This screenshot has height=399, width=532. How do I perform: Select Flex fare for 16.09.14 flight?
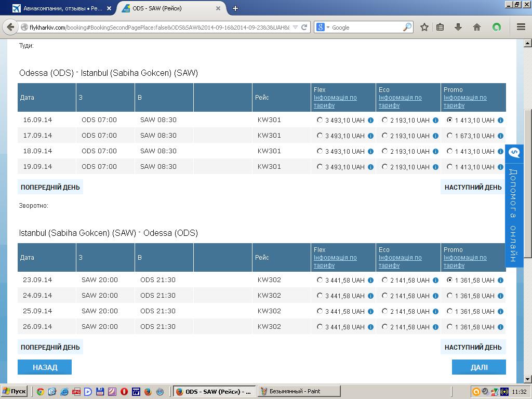coord(320,120)
